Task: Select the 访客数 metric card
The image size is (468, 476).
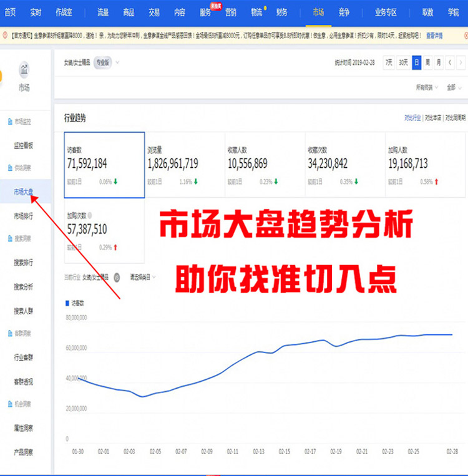Action: coord(104,165)
